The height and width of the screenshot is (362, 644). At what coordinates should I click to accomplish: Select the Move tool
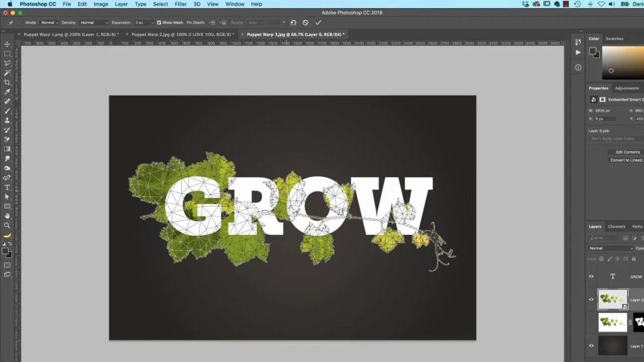(x=7, y=44)
